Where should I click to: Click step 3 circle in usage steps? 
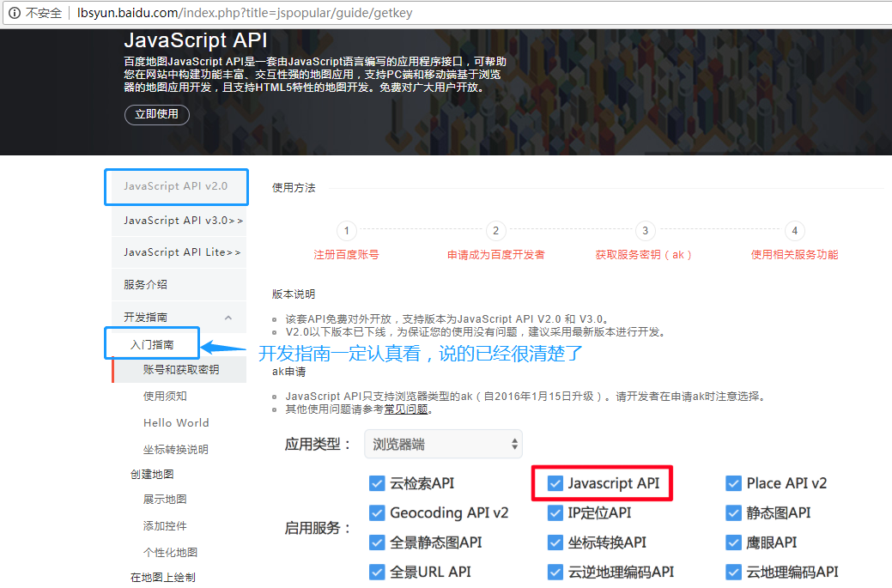tap(645, 231)
